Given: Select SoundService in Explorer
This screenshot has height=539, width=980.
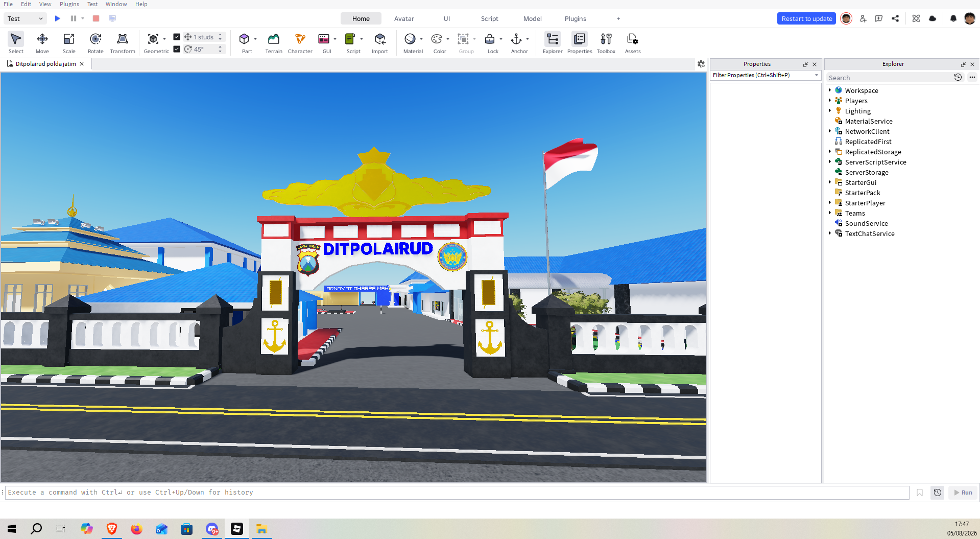Looking at the screenshot, I should (x=866, y=223).
